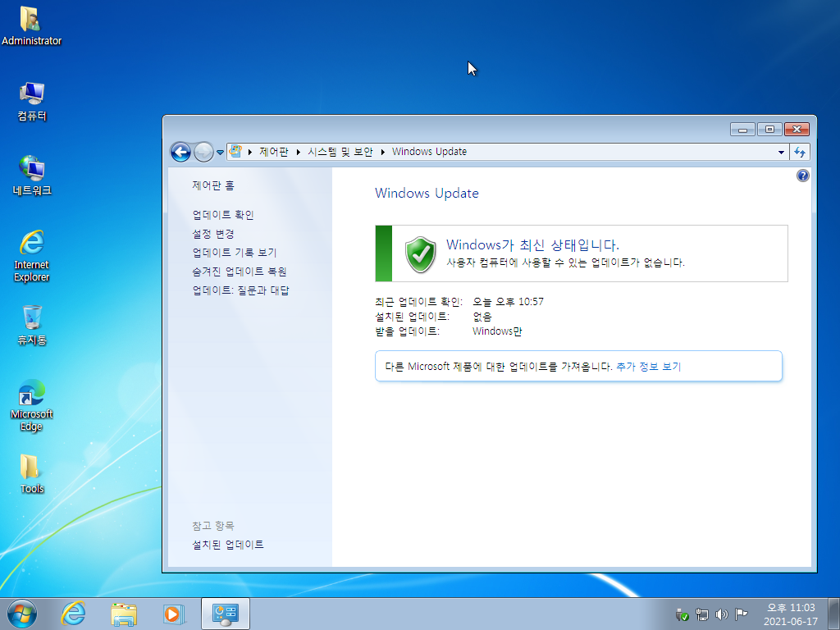Click the Windows Start orb
Screen dimensions: 840x630
click(x=22, y=614)
